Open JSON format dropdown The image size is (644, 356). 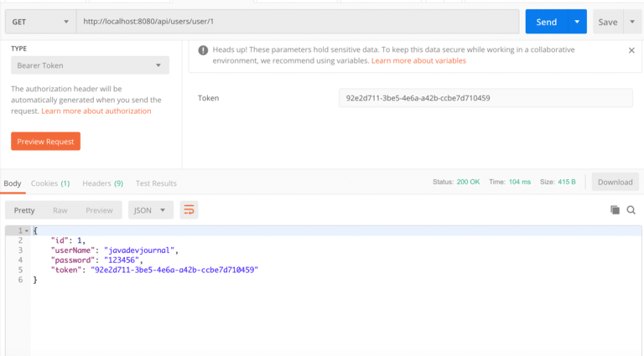[151, 210]
